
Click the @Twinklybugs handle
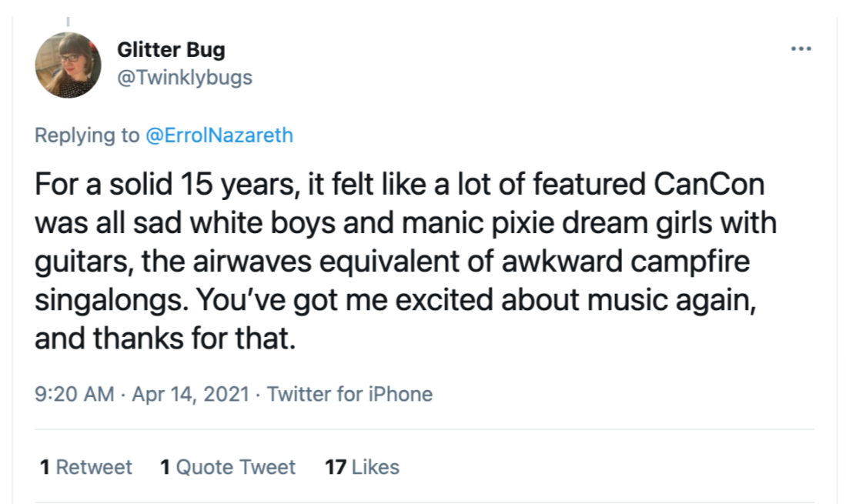(184, 78)
